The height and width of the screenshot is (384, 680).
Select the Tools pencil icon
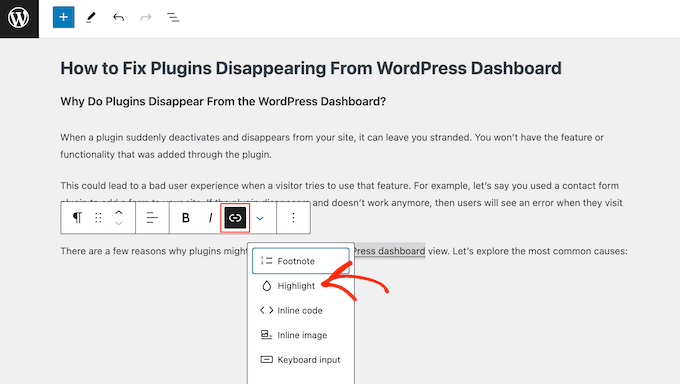pyautogui.click(x=91, y=17)
